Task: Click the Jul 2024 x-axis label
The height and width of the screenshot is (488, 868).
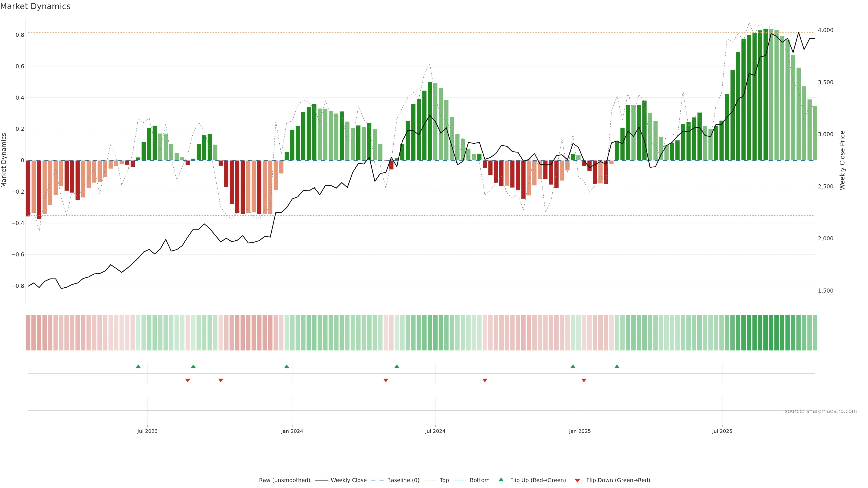Action: pos(435,431)
